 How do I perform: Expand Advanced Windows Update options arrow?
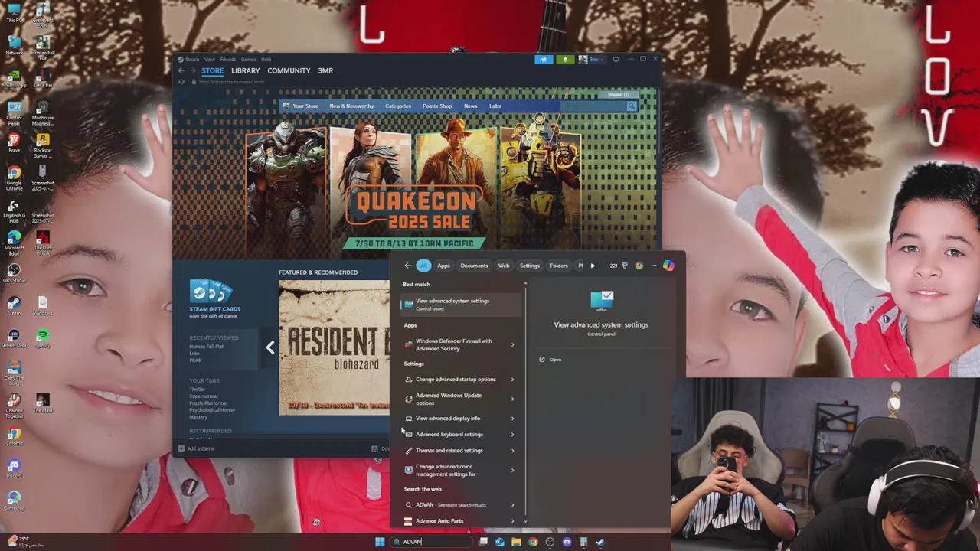[x=512, y=399]
